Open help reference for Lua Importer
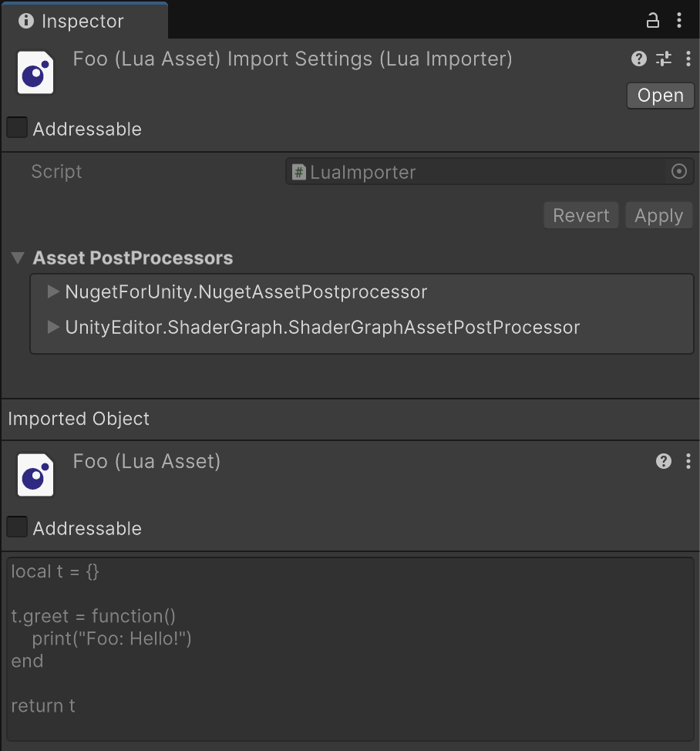The height and width of the screenshot is (751, 700). (x=638, y=59)
